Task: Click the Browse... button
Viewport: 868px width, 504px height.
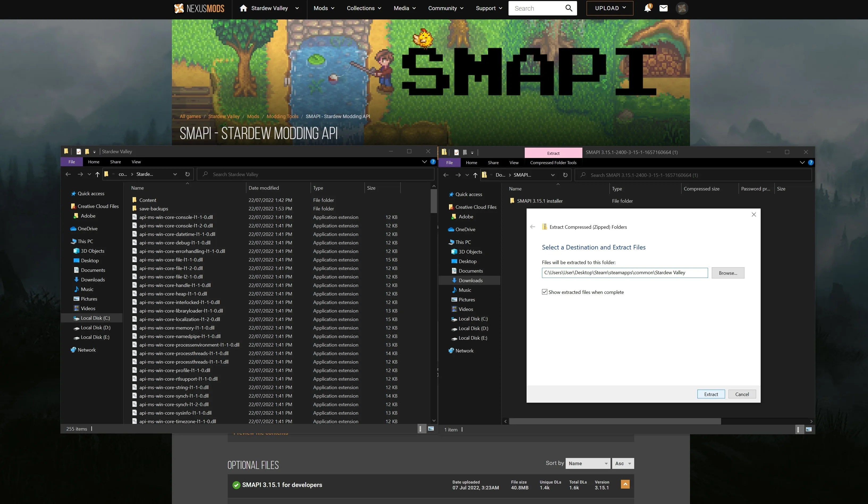Action: pyautogui.click(x=728, y=273)
